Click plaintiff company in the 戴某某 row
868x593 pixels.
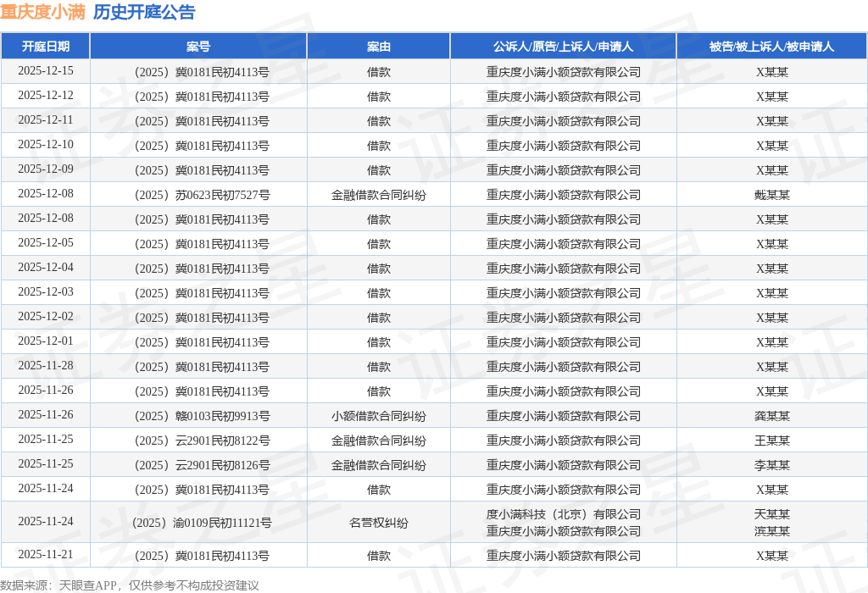tap(563, 195)
